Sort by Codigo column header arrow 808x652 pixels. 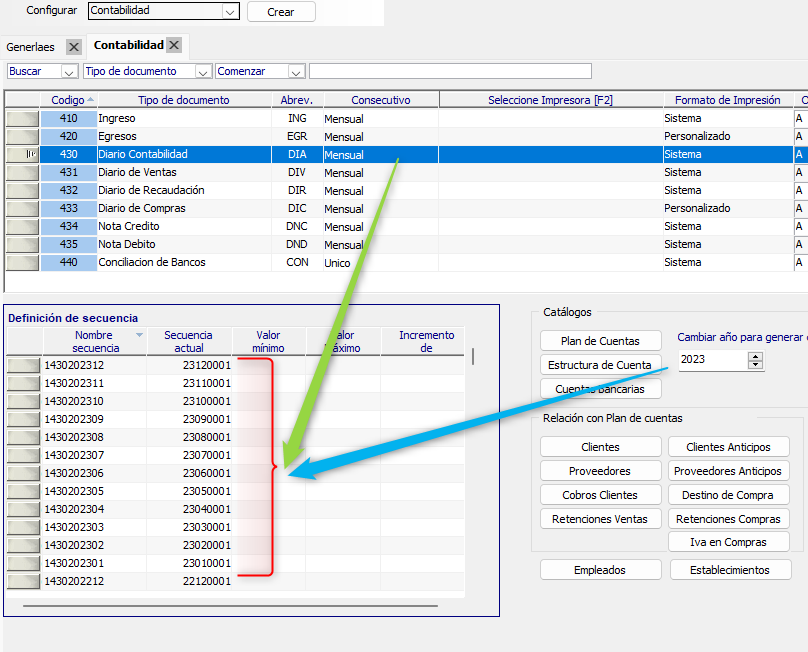point(91,100)
